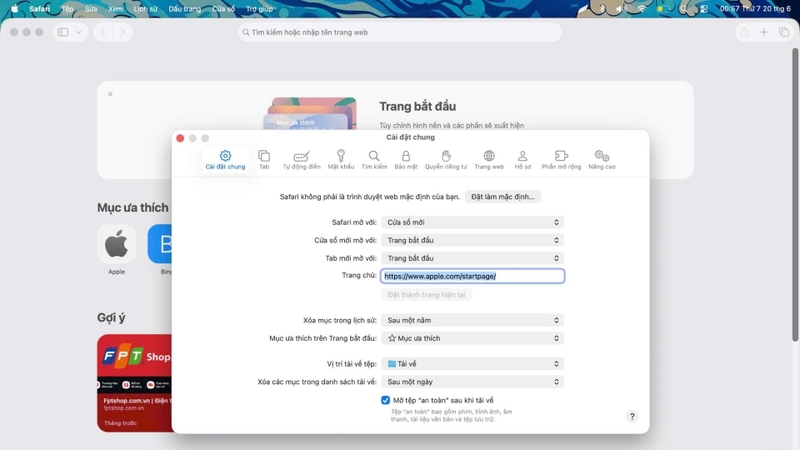The image size is (800, 450).
Task: Expand Cửa sổ mới mở với dropdown
Action: 472,240
